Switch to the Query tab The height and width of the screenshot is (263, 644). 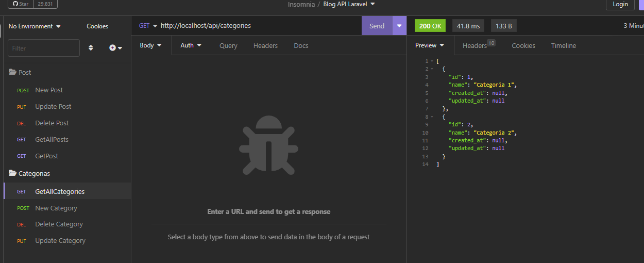coord(228,46)
